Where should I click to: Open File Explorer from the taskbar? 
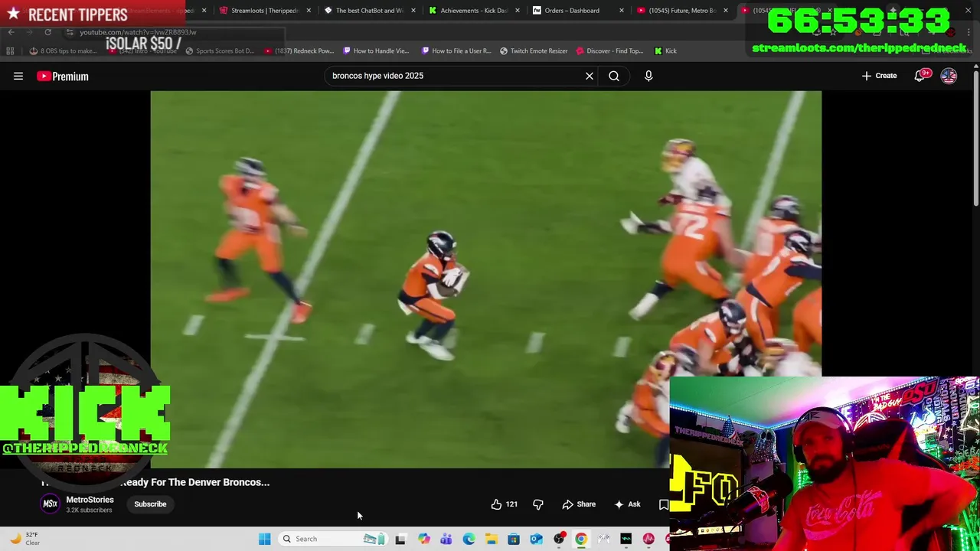(491, 539)
